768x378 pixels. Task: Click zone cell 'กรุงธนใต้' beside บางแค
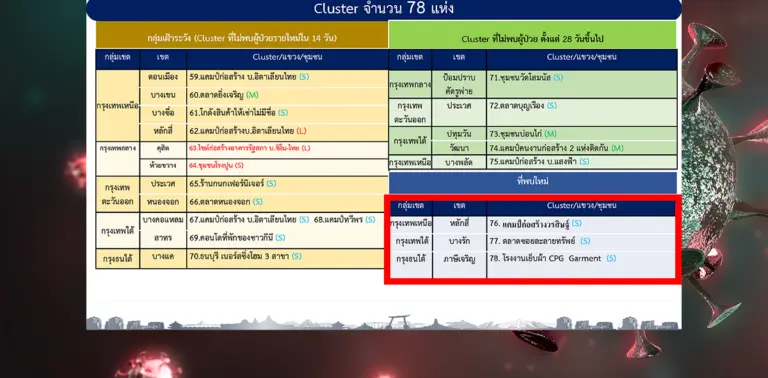tap(118, 259)
